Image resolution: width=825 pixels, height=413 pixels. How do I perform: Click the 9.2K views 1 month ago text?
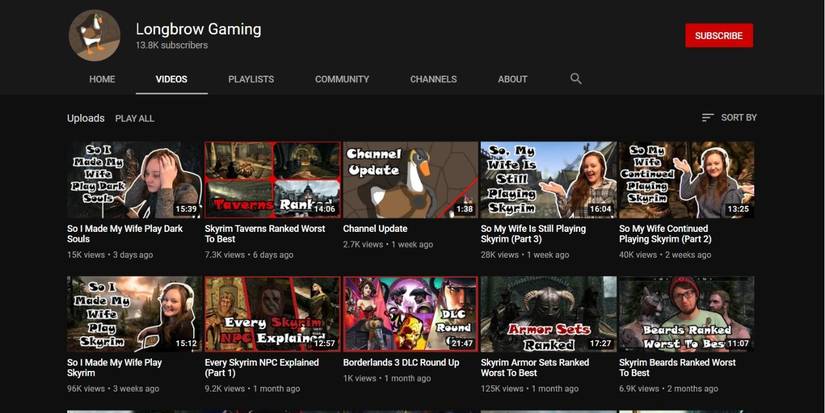click(x=252, y=389)
